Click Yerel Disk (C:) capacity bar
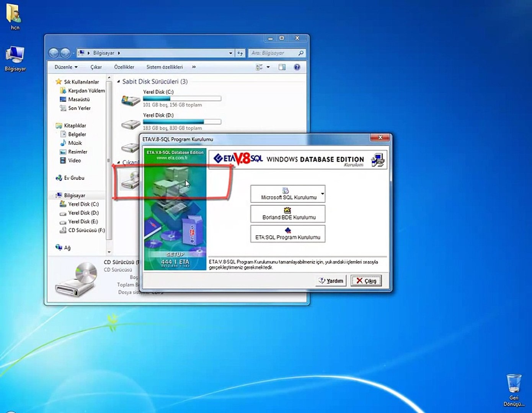The image size is (532, 413). pyautogui.click(x=182, y=98)
